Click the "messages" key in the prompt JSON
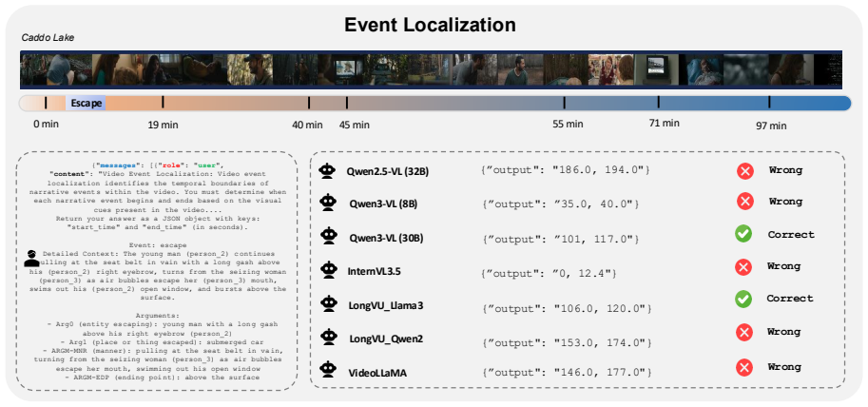The image size is (868, 407). (x=120, y=165)
